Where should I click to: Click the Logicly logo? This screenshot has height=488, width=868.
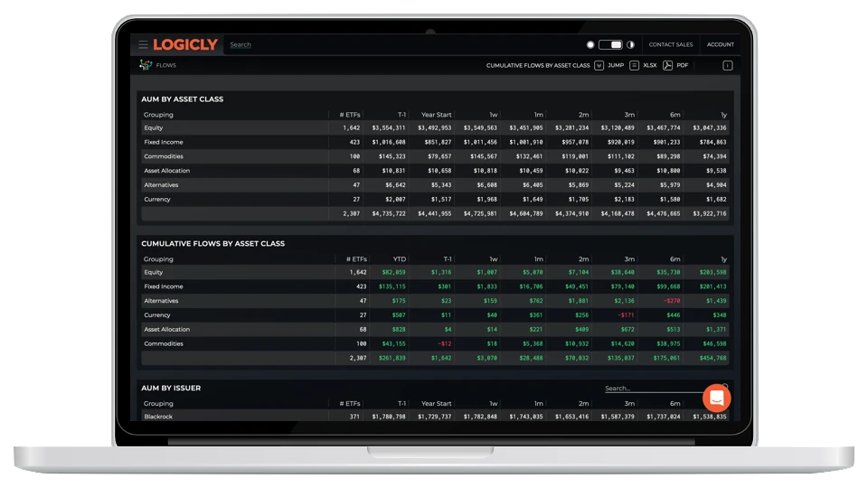point(185,45)
